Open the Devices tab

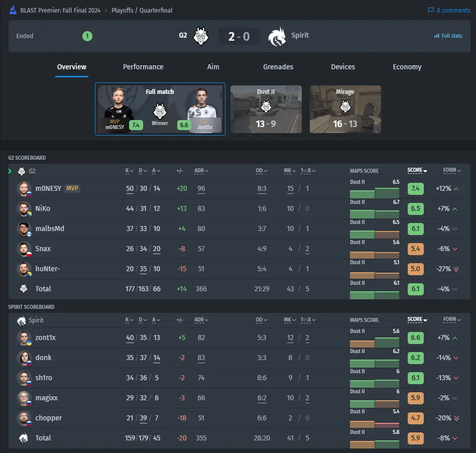[343, 67]
